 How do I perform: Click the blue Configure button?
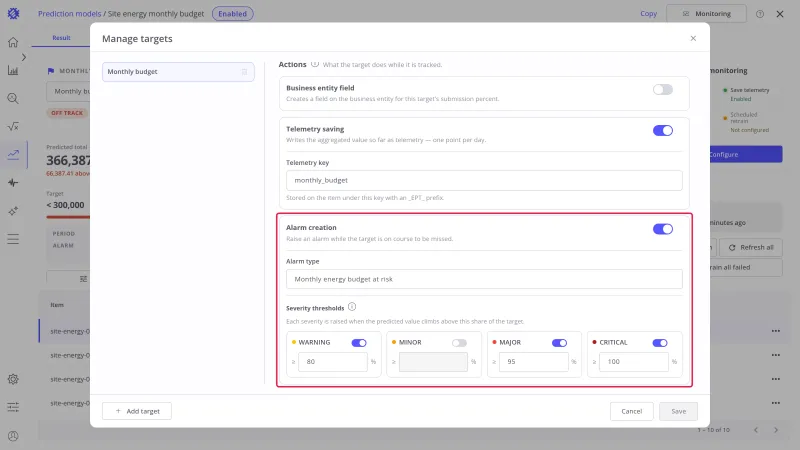(x=746, y=154)
